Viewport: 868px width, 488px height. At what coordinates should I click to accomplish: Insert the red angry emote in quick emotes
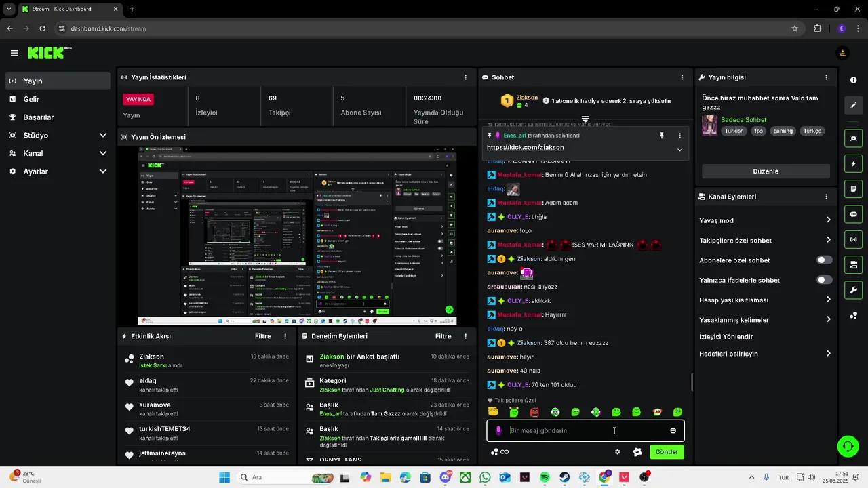(x=534, y=412)
